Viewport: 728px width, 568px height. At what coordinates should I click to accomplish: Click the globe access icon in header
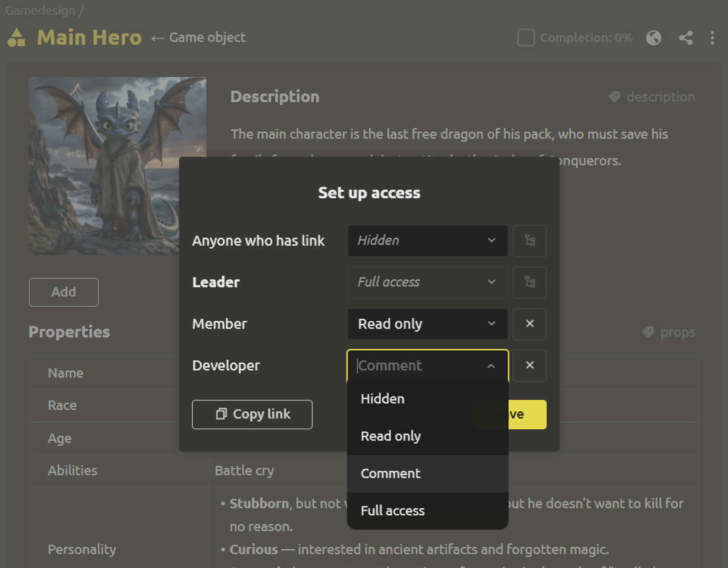click(654, 38)
